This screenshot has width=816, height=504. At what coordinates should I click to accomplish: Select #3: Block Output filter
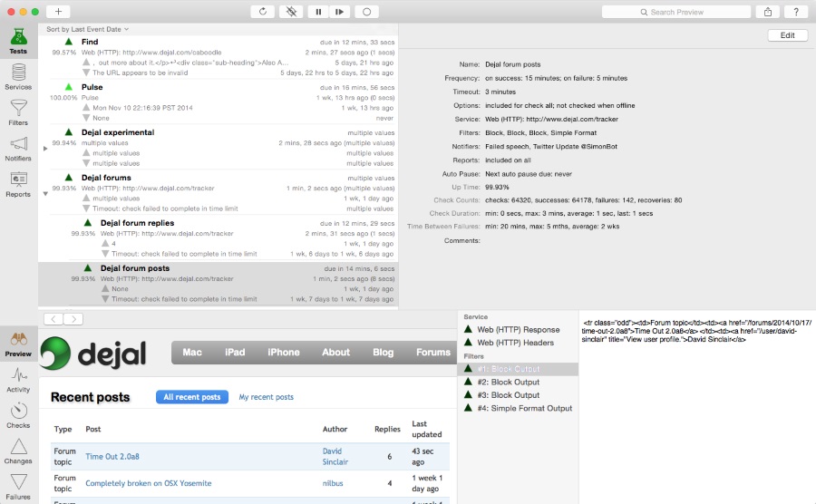point(518,395)
